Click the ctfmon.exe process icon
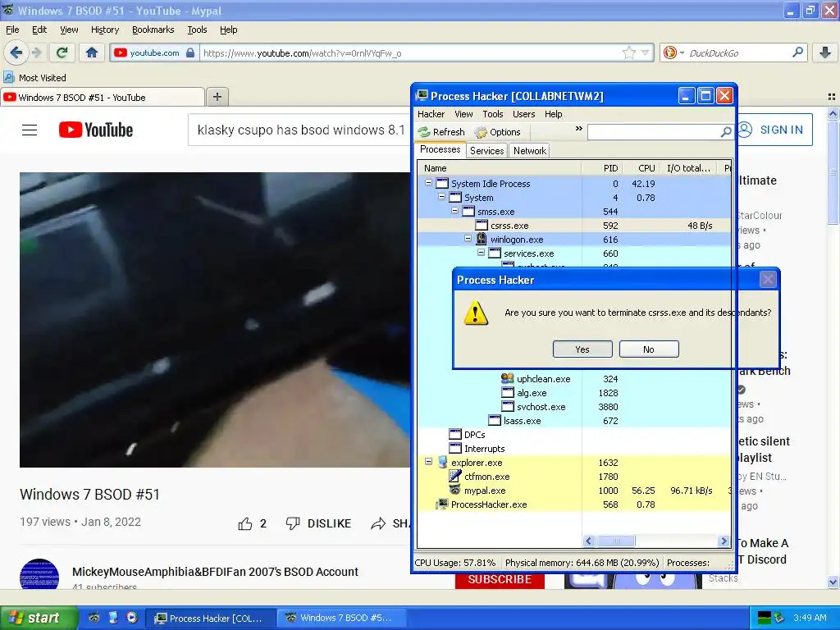The width and height of the screenshot is (840, 630). pyautogui.click(x=454, y=476)
